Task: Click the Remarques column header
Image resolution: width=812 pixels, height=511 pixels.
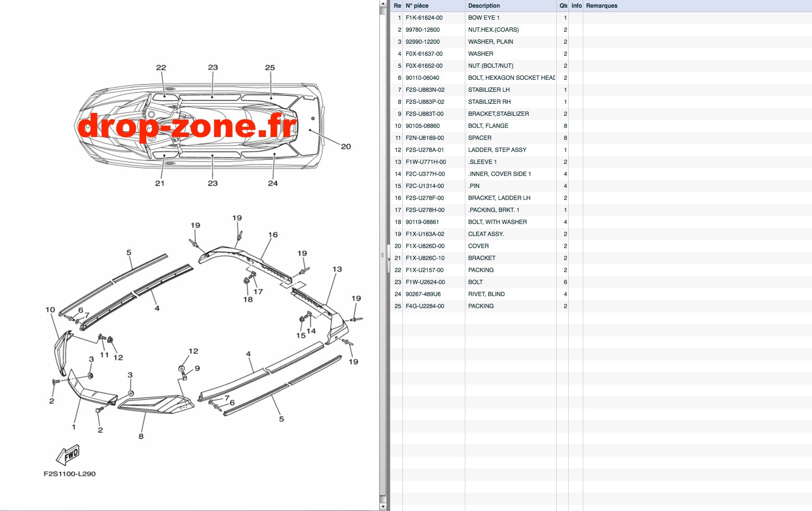Action: [x=697, y=6]
